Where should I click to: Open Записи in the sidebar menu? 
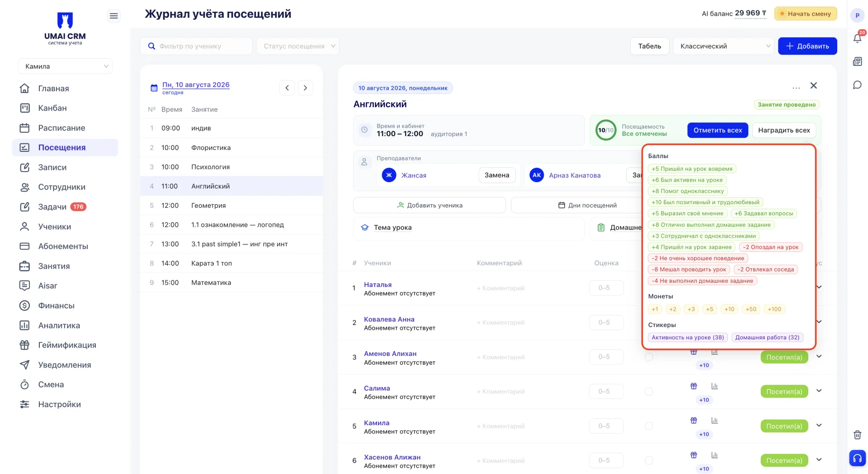(x=65, y=167)
